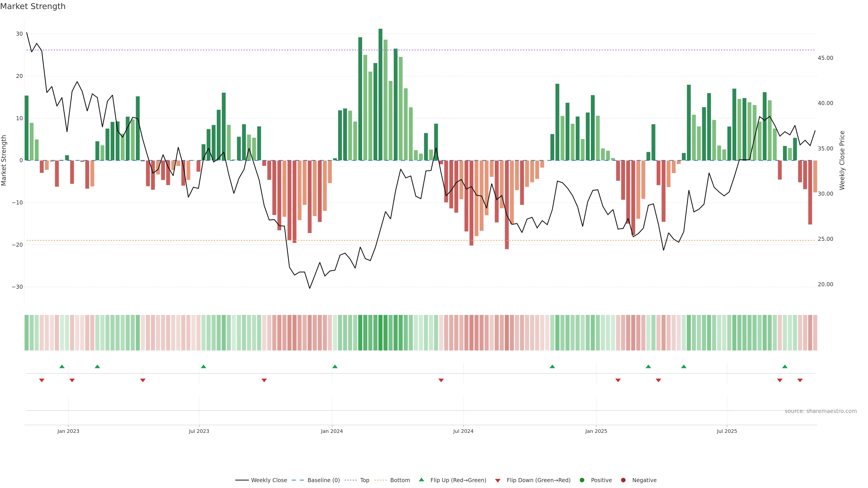Click the Weekly Close Price axis title

tap(842, 160)
